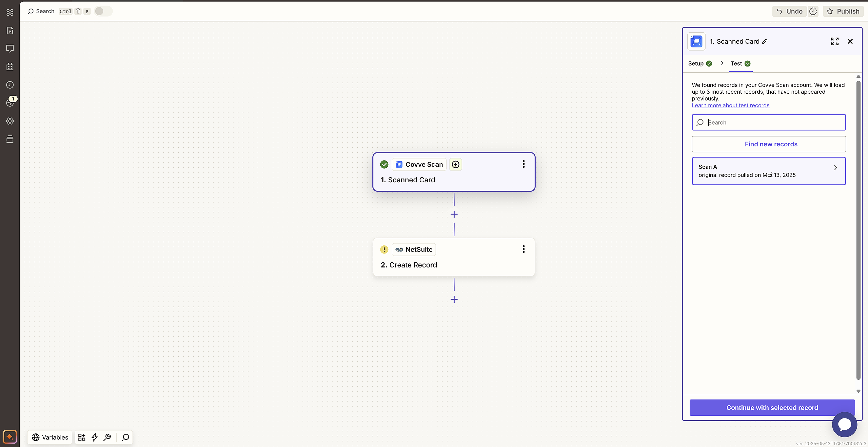The height and width of the screenshot is (447, 868).
Task: Open Covve Scan step options menu
Action: [524, 164]
